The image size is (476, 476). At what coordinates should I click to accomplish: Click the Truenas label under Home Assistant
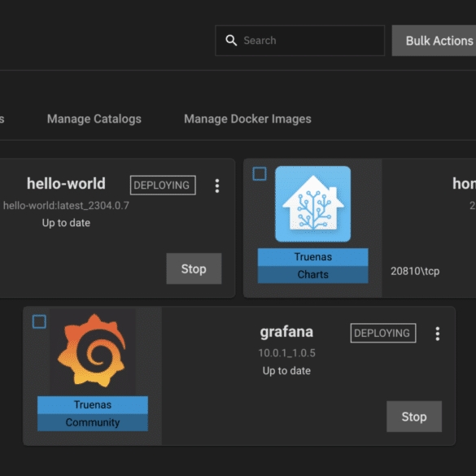tap(313, 257)
